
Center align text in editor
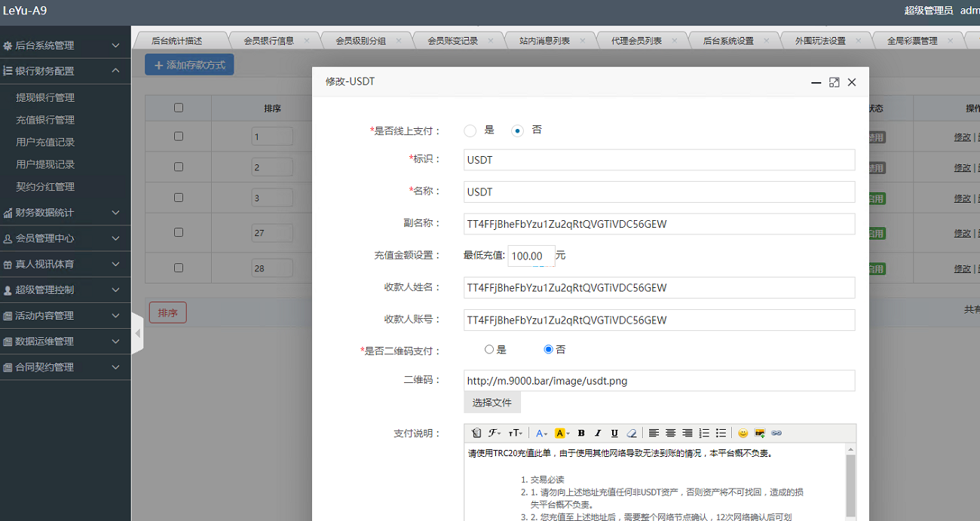670,433
